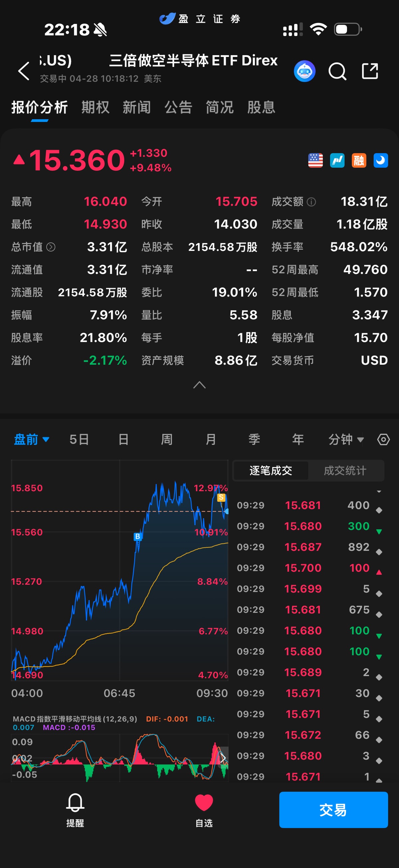Tap the MACD indicator label
Screen dimensions: 399x868
[x=75, y=719]
